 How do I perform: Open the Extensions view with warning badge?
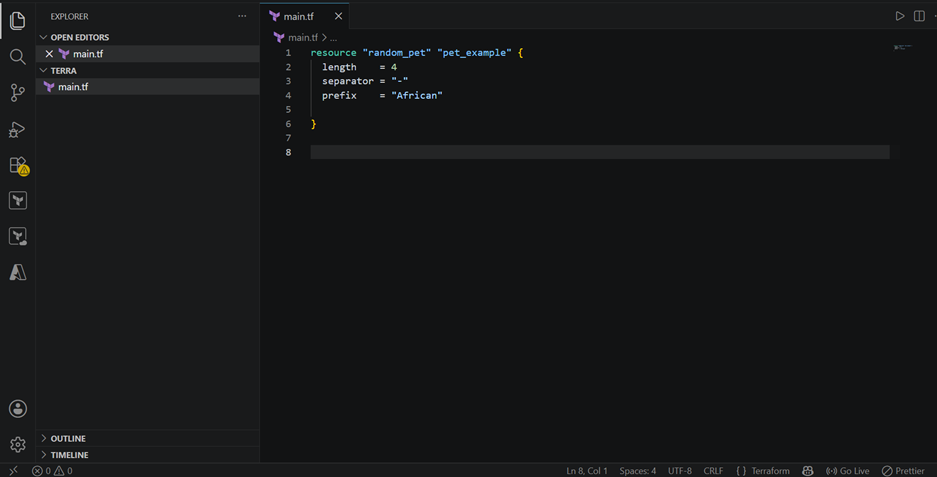point(18,165)
